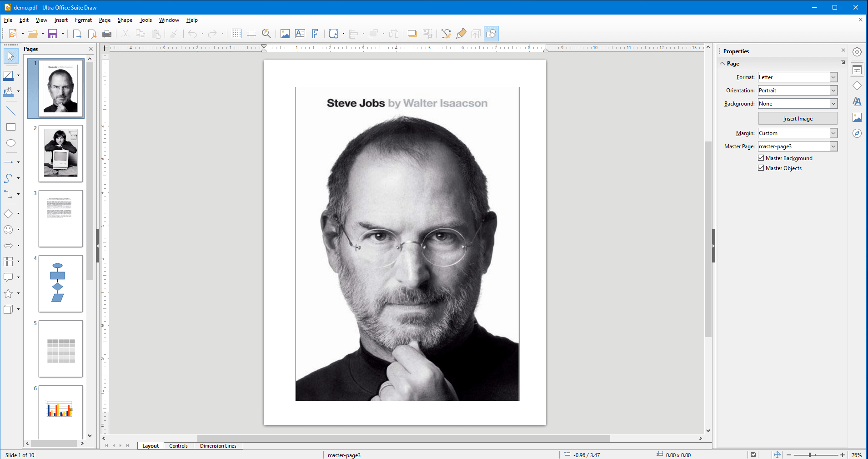Image resolution: width=868 pixels, height=459 pixels.
Task: Select page 4 flowchart thumbnail
Action: click(60, 284)
